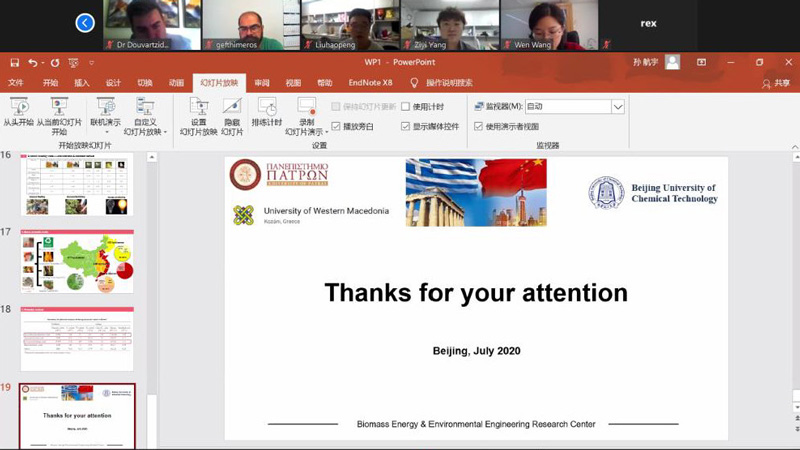Click the Undo arrow icon
Screen dimensions: 800x450
point(33,62)
